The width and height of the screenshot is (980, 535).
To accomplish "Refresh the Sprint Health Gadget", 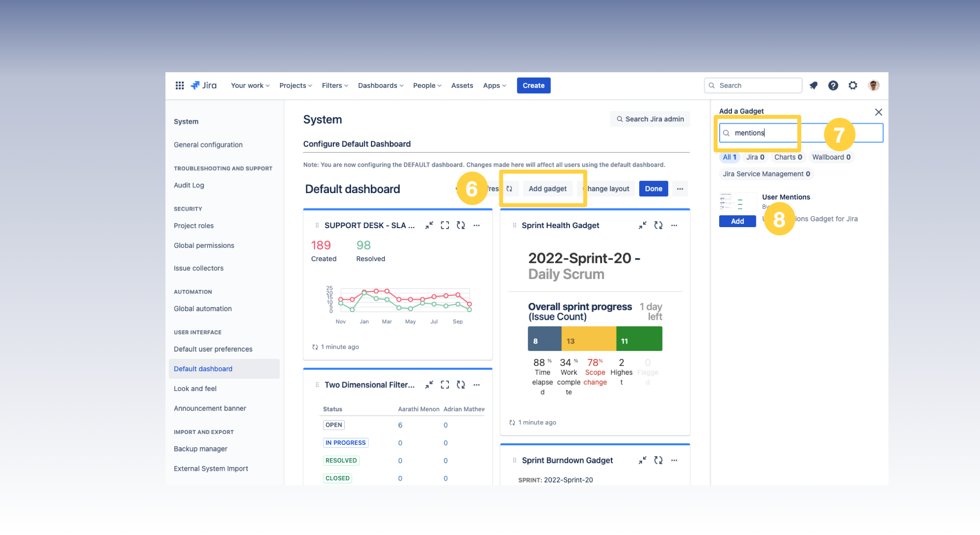I will (x=658, y=226).
